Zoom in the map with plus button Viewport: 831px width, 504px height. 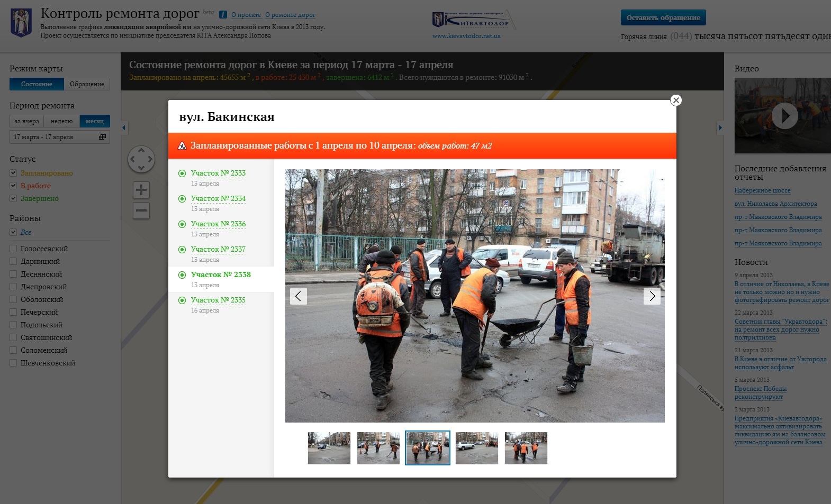[141, 190]
